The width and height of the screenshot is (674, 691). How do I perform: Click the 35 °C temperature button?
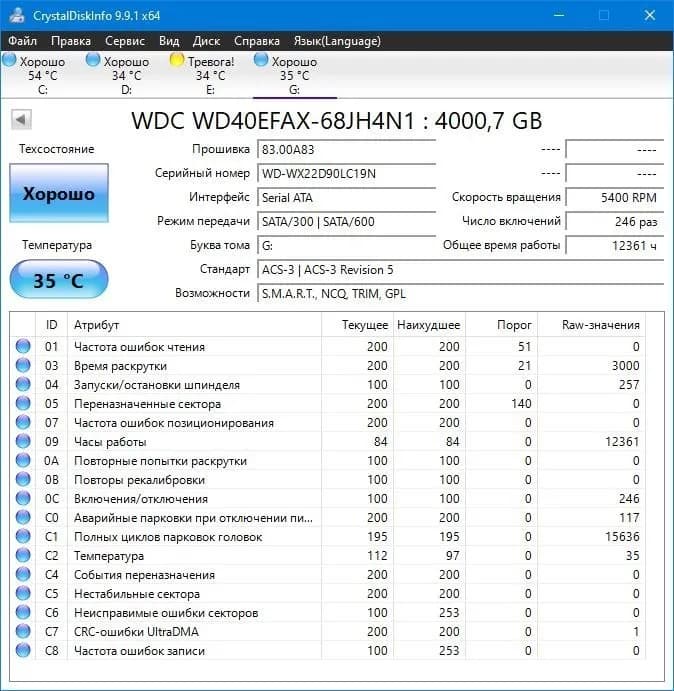pyautogui.click(x=59, y=280)
